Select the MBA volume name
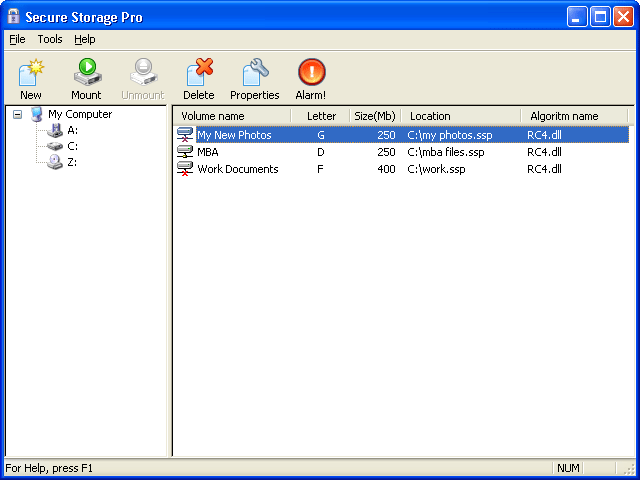The width and height of the screenshot is (640, 480). pos(208,152)
